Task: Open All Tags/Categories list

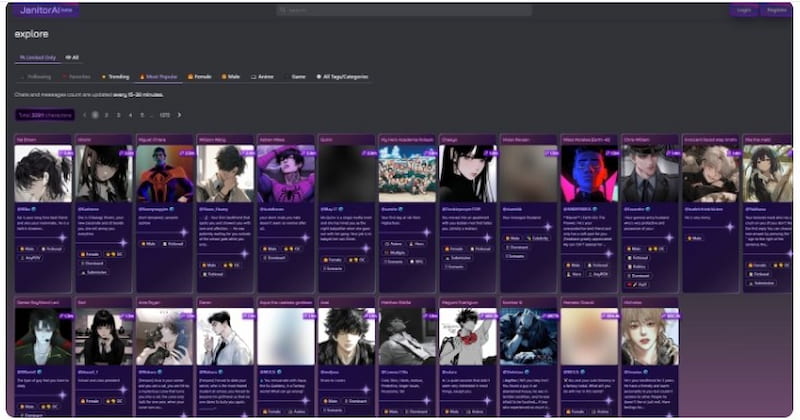Action: point(342,77)
